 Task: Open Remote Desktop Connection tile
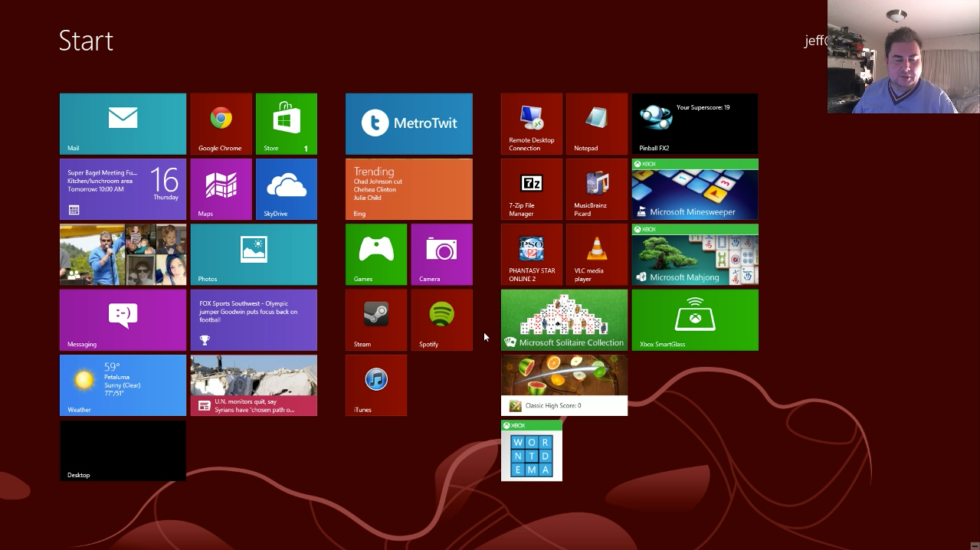(x=532, y=124)
